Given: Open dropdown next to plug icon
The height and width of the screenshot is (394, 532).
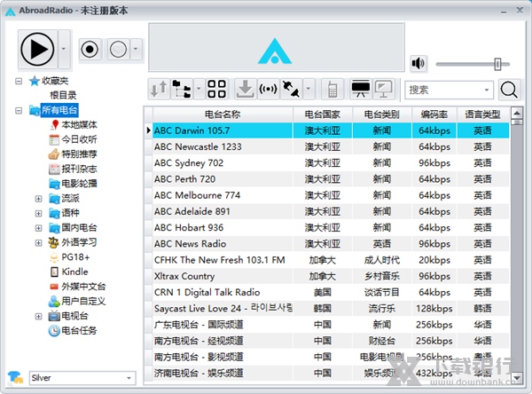Looking at the screenshot, I should tap(309, 89).
